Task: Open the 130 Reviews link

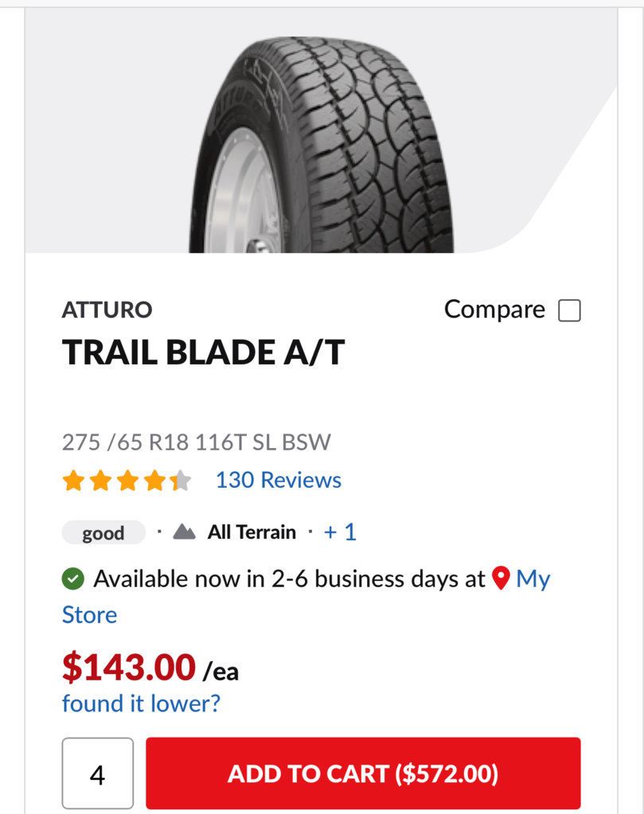Action: pyautogui.click(x=279, y=480)
